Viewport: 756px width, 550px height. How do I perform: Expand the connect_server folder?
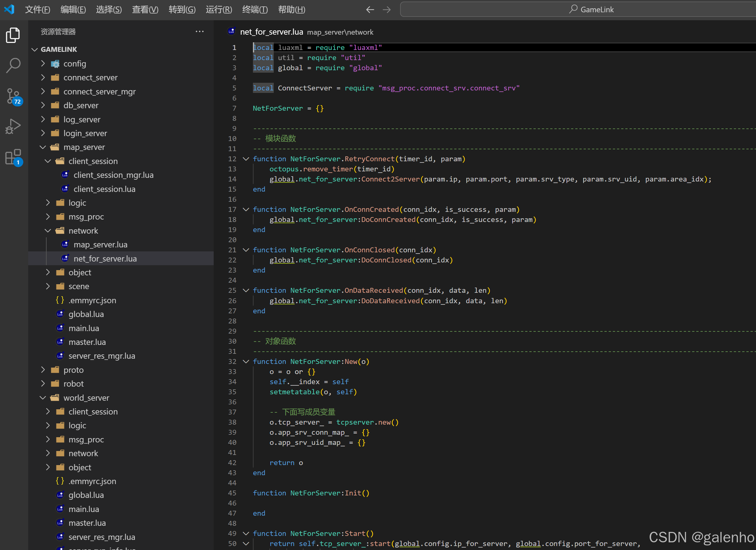tap(90, 78)
